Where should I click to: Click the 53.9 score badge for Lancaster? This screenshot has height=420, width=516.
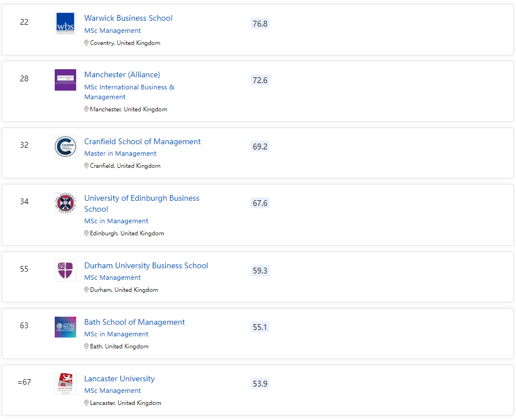point(260,384)
